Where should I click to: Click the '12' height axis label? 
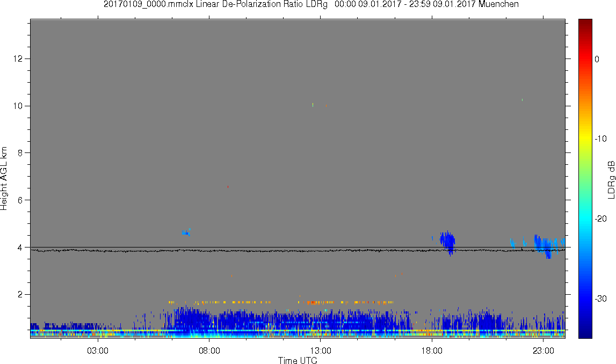[18, 59]
